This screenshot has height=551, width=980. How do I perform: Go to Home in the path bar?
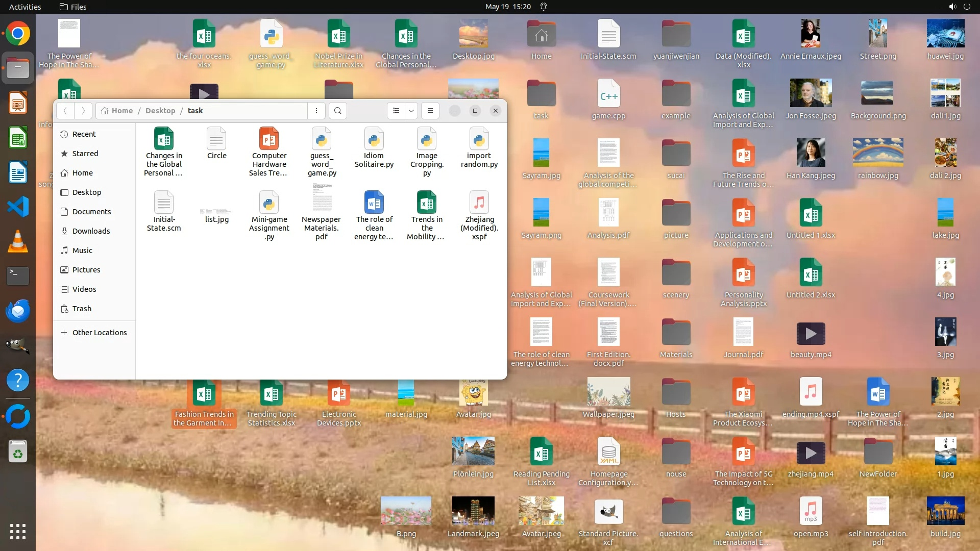pyautogui.click(x=121, y=111)
